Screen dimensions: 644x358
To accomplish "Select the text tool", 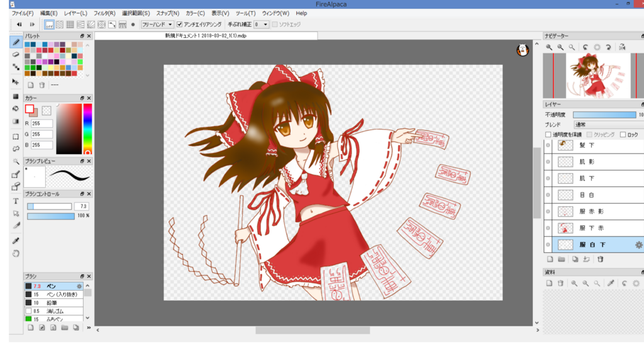I will coord(16,201).
